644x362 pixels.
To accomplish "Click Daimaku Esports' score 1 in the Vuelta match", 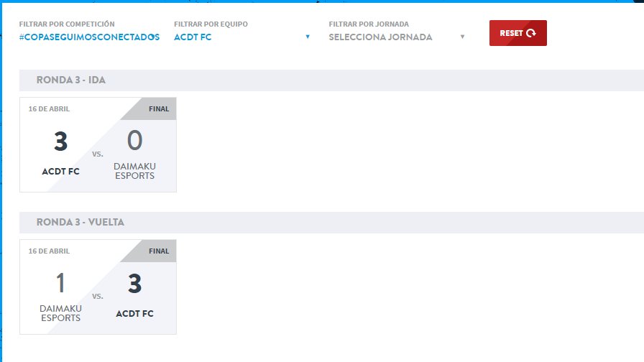I will click(61, 283).
